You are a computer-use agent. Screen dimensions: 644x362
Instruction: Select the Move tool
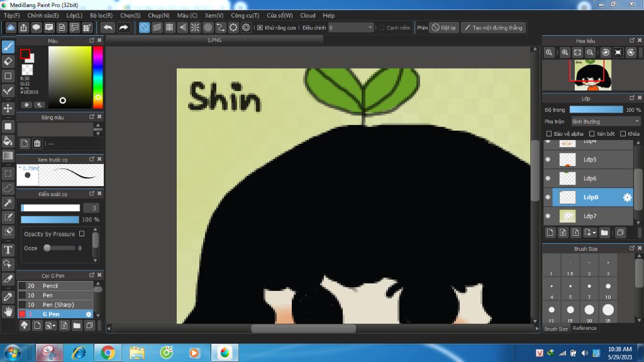[8, 108]
